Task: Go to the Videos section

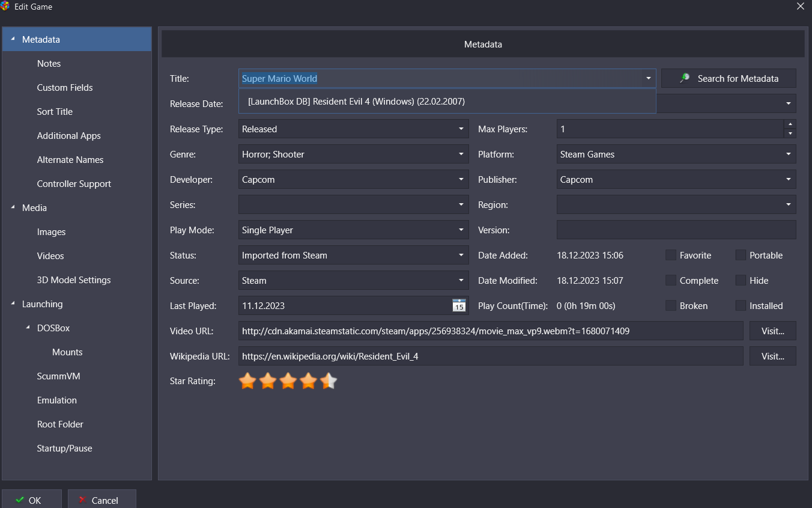Action: (x=50, y=256)
